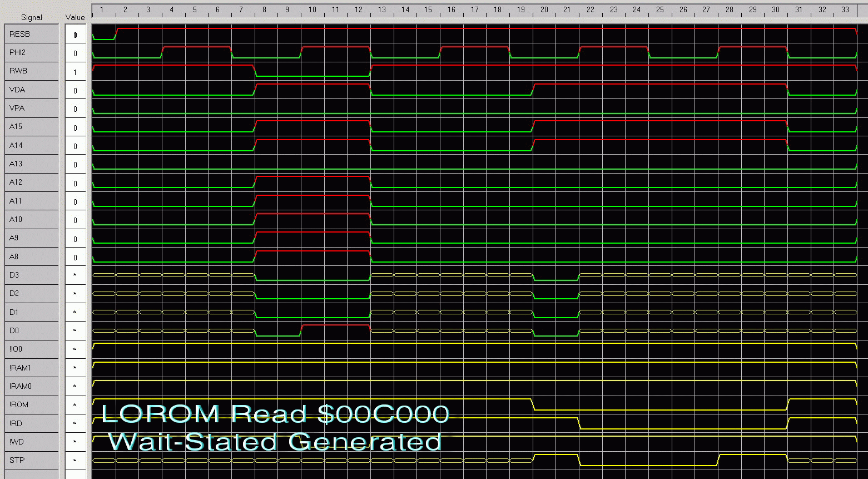Click the Value column header
Viewport: 868px width, 479px height.
(75, 17)
